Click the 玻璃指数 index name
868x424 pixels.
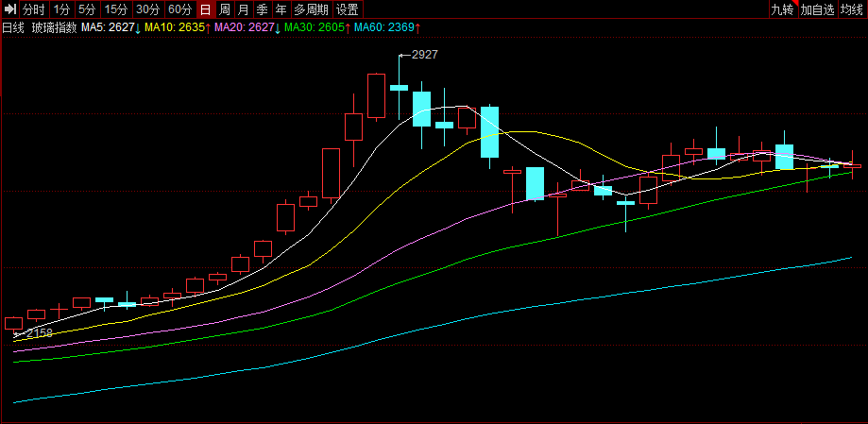coord(54,27)
